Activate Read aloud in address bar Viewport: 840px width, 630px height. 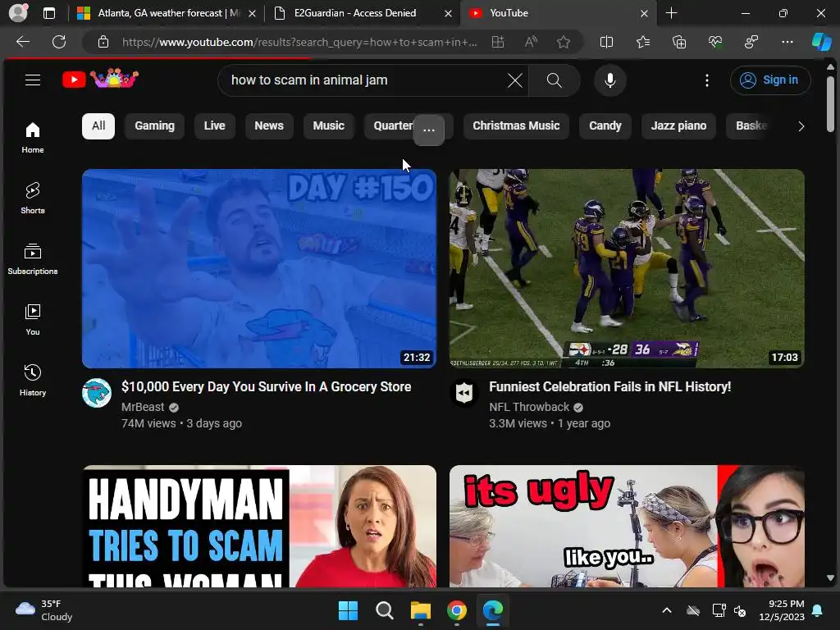[531, 42]
